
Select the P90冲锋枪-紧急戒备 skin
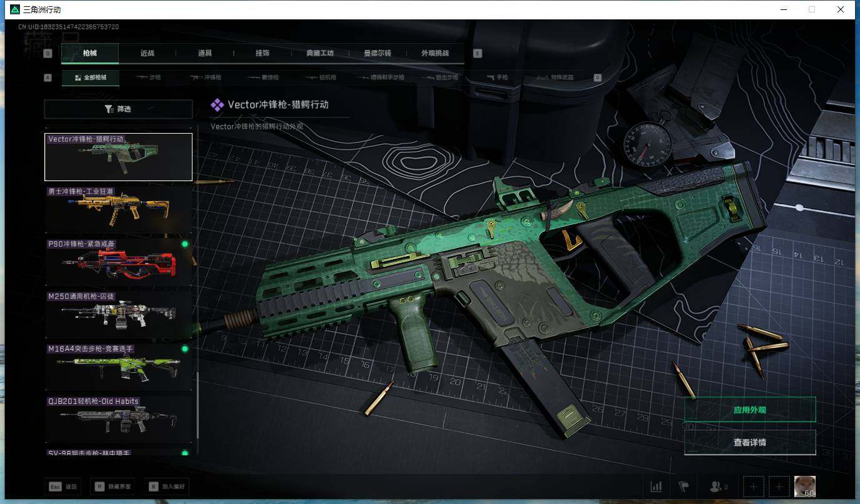coord(118,262)
